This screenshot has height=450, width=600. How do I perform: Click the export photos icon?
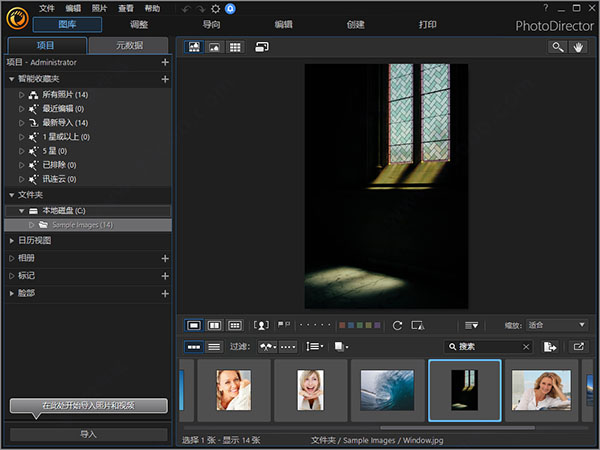click(550, 347)
